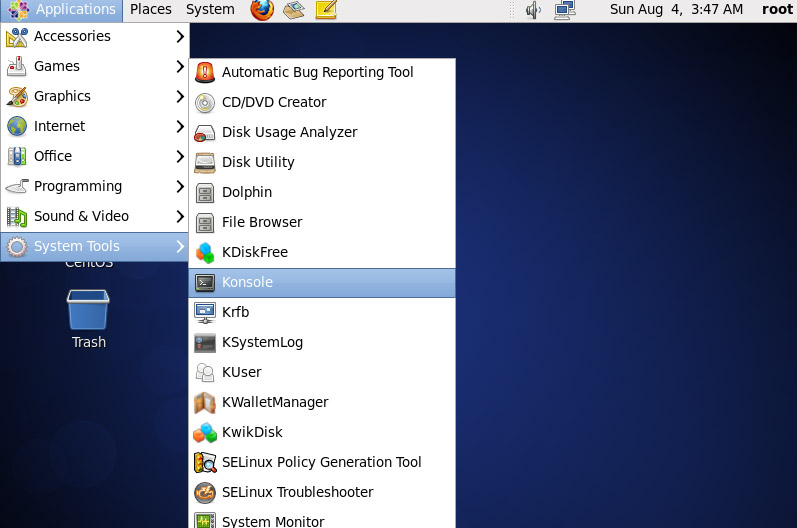Click the SELinux Policy Generation Tool icon
The width and height of the screenshot is (797, 528).
coord(205,462)
